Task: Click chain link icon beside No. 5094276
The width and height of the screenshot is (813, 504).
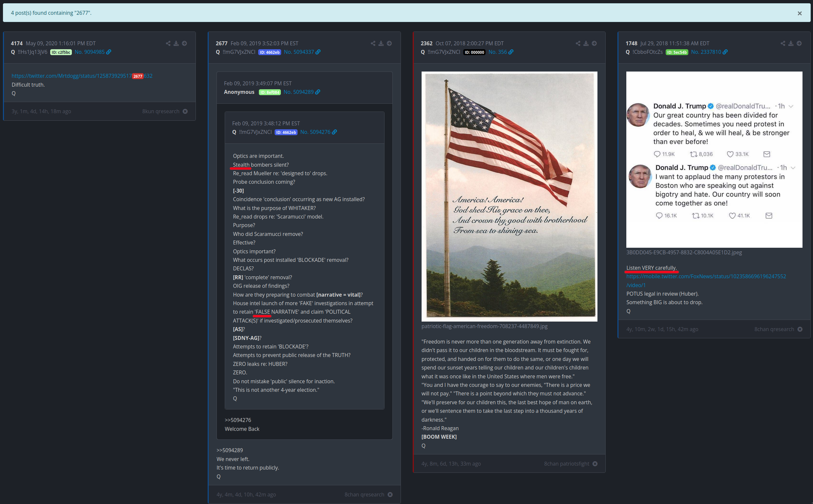Action: pyautogui.click(x=334, y=132)
